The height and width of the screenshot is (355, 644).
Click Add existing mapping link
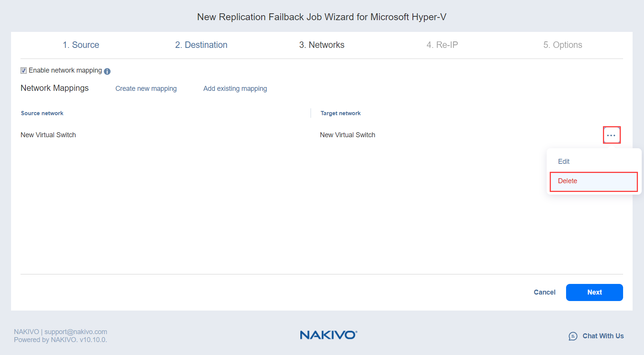click(235, 89)
